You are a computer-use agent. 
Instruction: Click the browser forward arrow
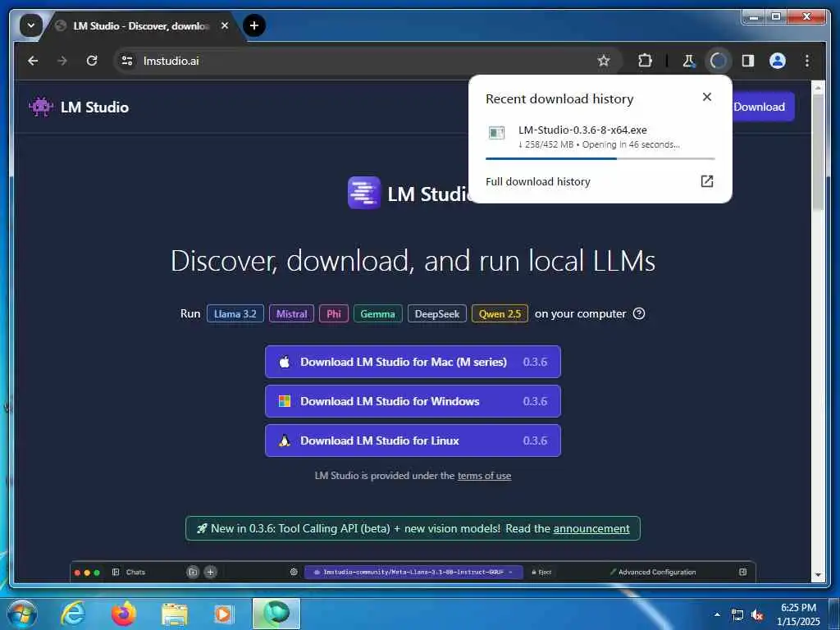tap(62, 61)
